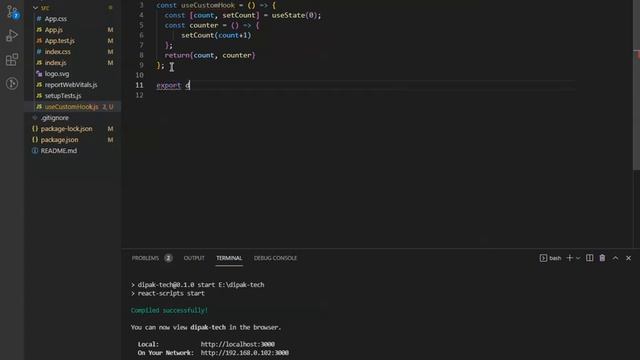Click the .gitignore file icon

[x=35, y=118]
